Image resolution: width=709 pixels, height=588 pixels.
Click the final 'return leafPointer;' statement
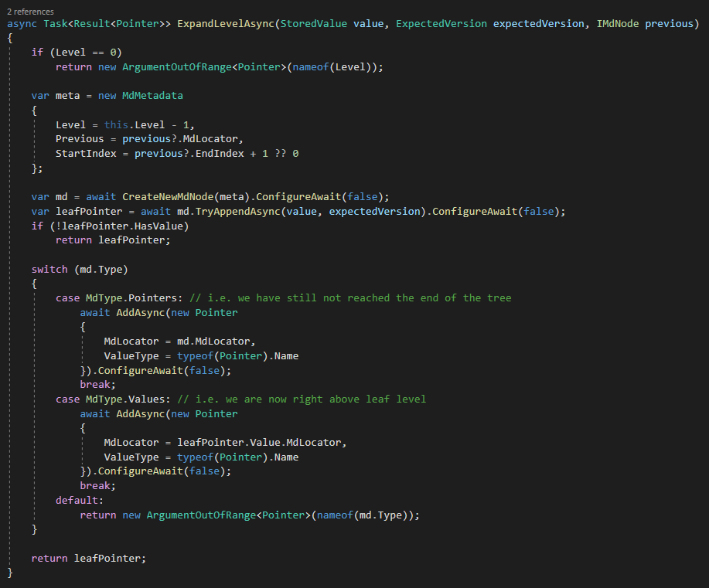[x=89, y=558]
